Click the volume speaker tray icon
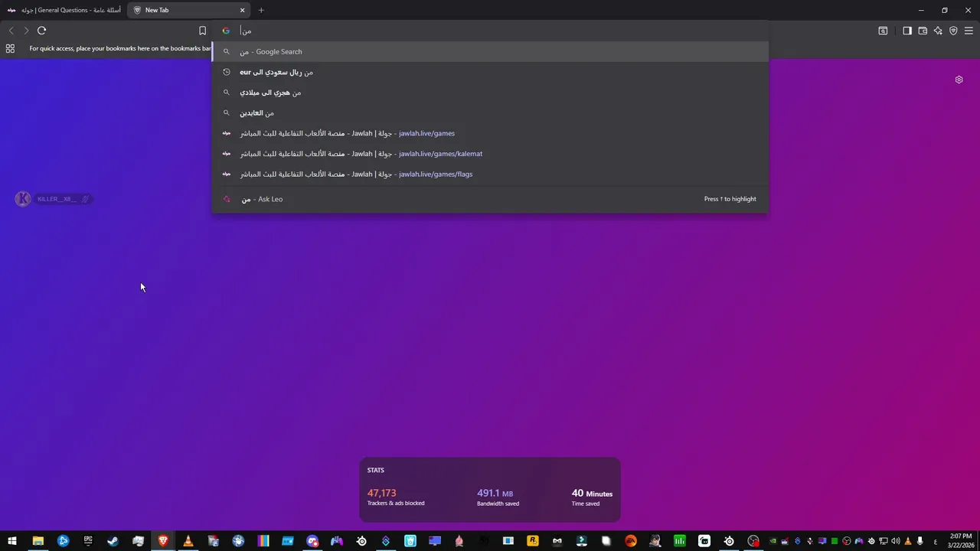This screenshot has width=980, height=551. click(x=896, y=541)
